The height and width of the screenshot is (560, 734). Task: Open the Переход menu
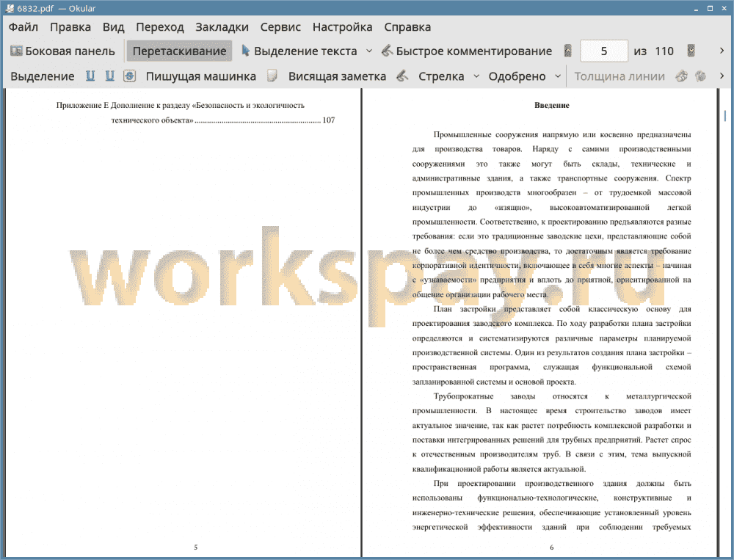[x=159, y=27]
